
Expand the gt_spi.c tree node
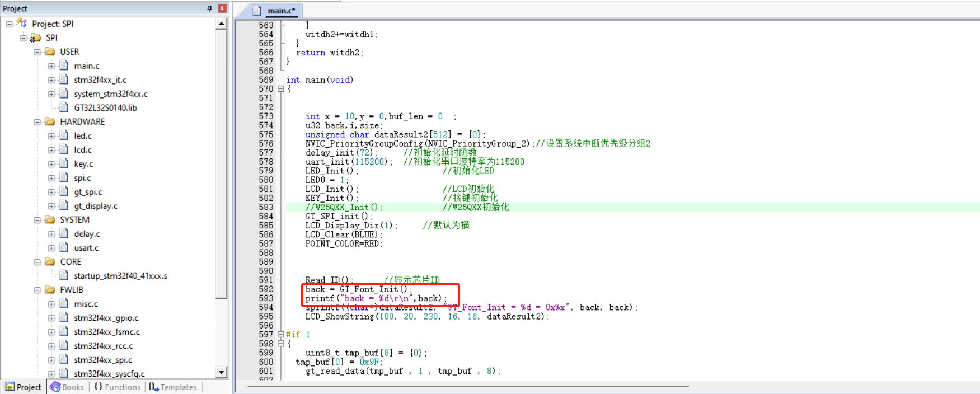click(51, 192)
